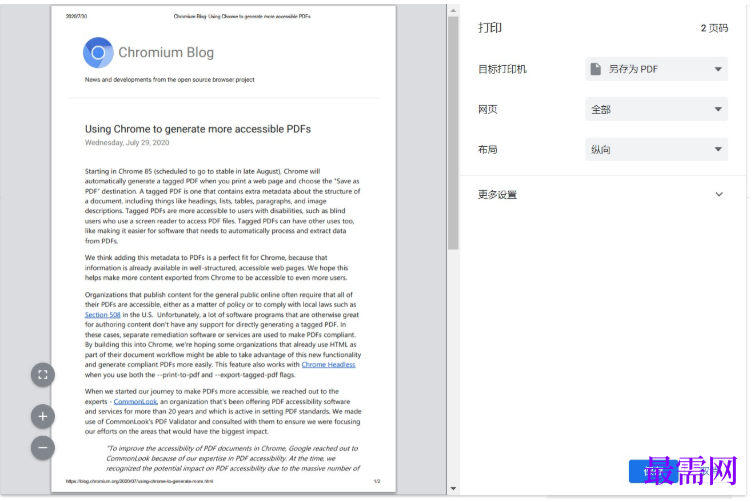The height and width of the screenshot is (502, 756).
Task: Open the CommonLook link
Action: click(x=135, y=402)
